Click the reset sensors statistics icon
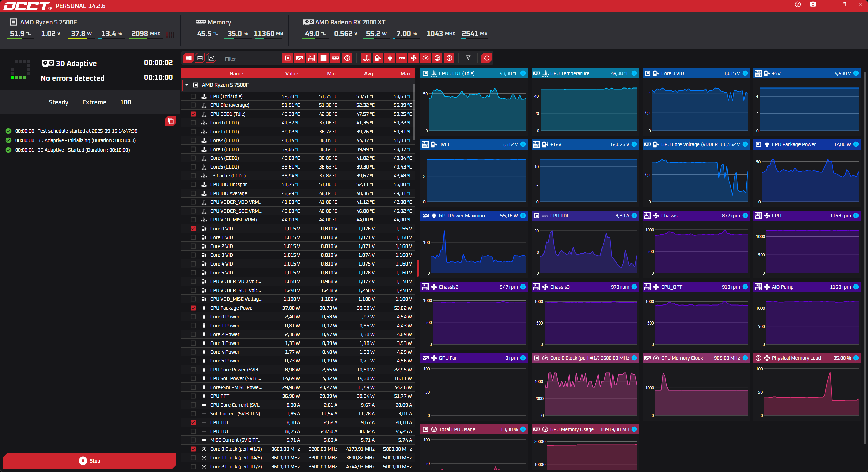The height and width of the screenshot is (472, 868). (486, 58)
